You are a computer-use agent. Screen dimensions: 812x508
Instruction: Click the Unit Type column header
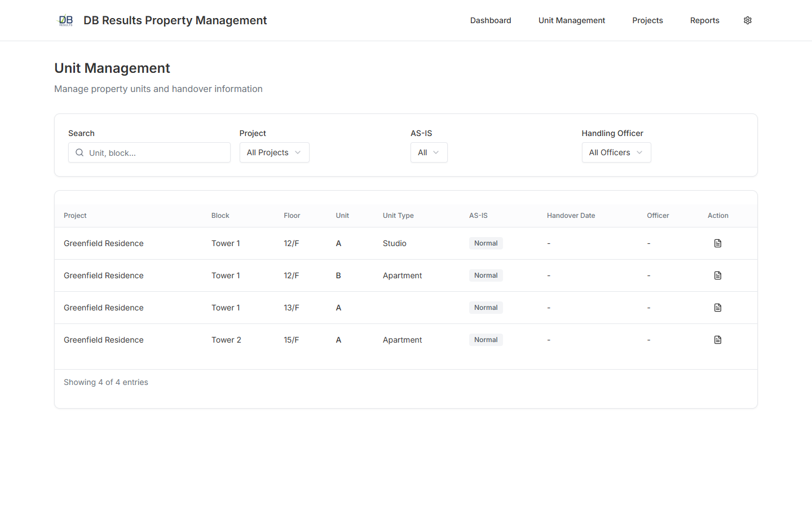click(398, 216)
